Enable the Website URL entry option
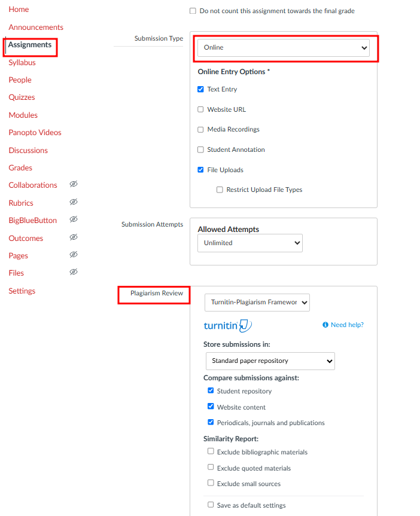The image size is (420, 516). click(x=200, y=109)
